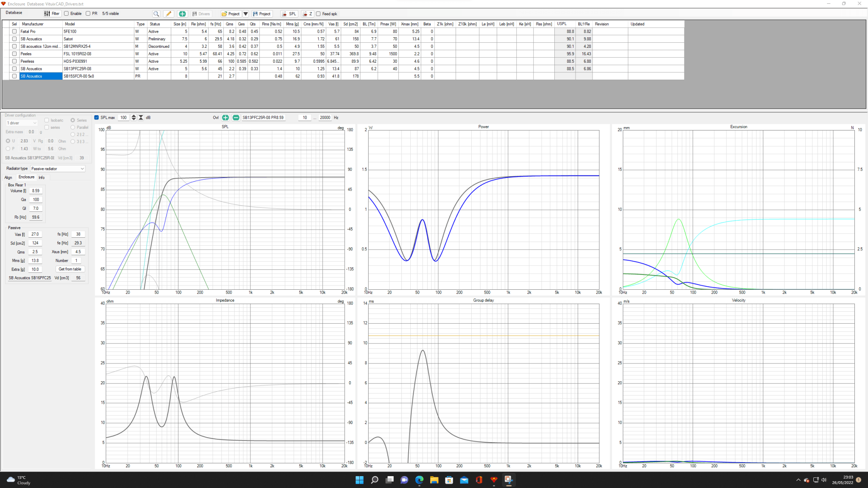
Task: Click the Fb [Hz] field
Action: 36,217
